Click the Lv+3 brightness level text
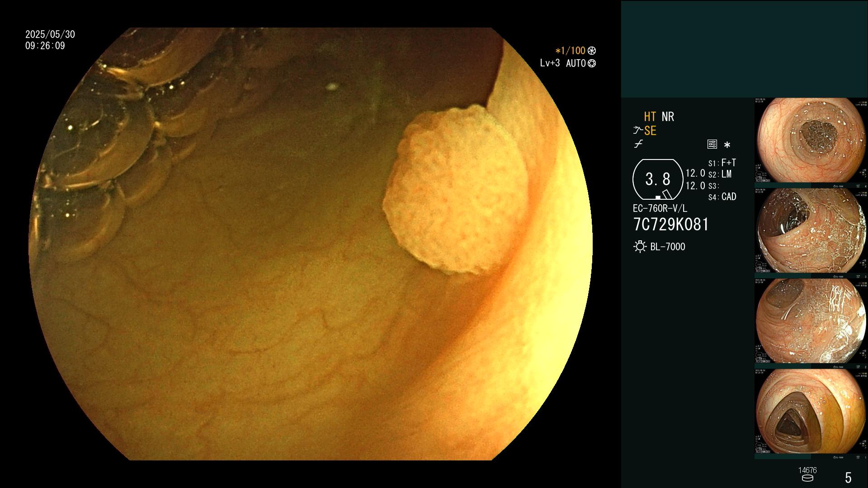The width and height of the screenshot is (868, 488). 550,63
